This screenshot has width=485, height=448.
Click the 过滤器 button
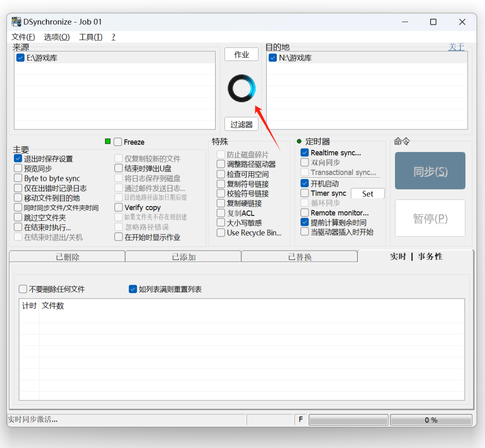tap(242, 124)
